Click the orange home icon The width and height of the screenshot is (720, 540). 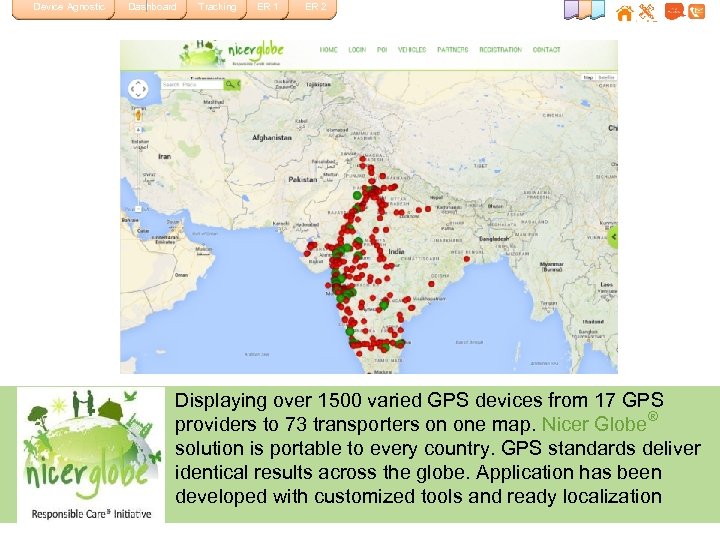point(624,13)
